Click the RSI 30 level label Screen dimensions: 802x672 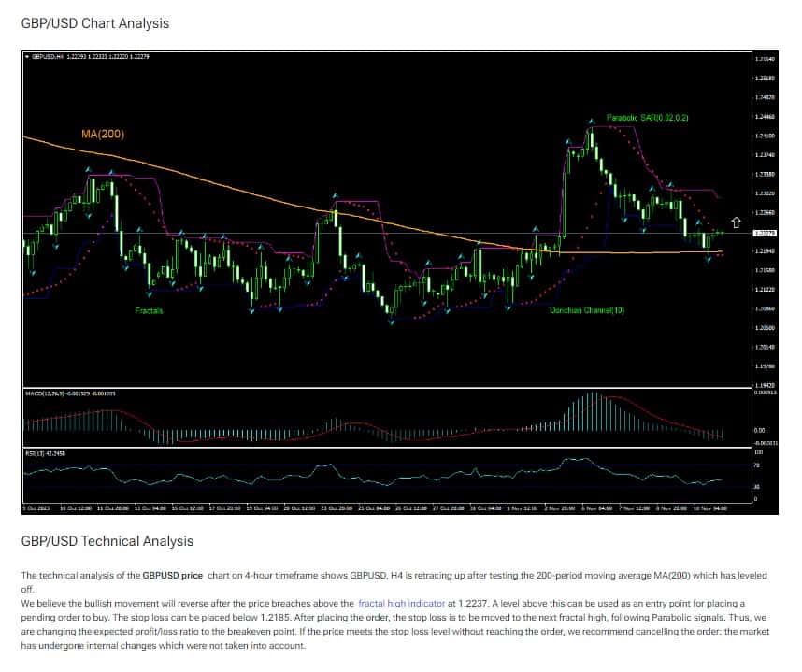coord(757,487)
